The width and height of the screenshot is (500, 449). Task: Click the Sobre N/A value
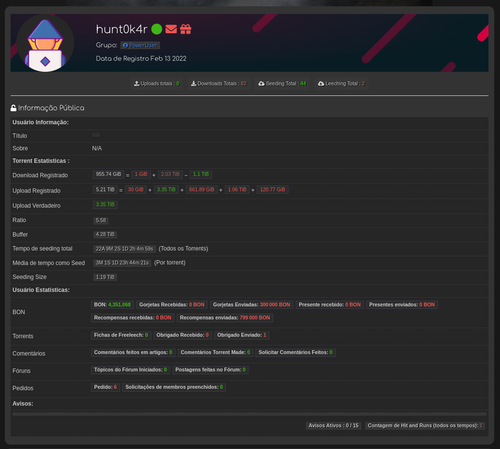point(97,148)
